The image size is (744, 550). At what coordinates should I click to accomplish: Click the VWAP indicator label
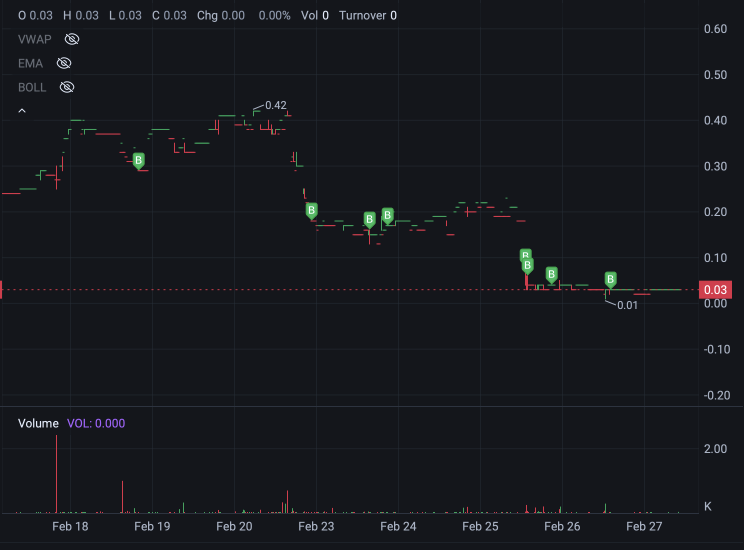[x=35, y=39]
